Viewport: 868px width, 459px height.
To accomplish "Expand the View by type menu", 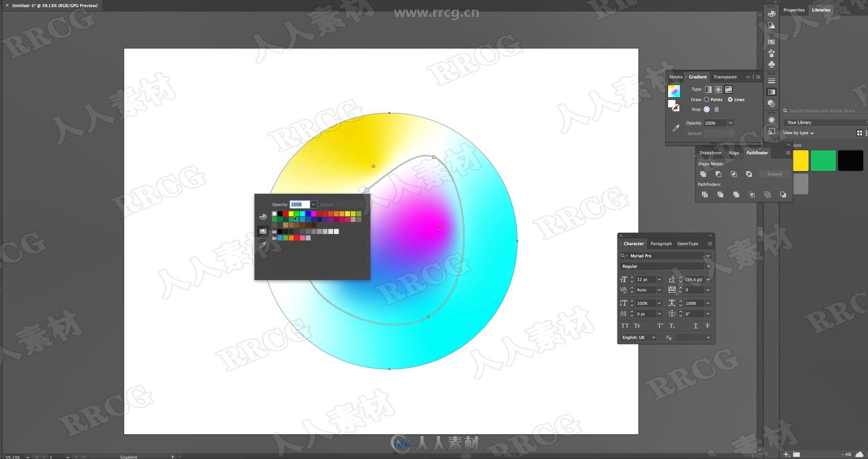I will tap(798, 133).
